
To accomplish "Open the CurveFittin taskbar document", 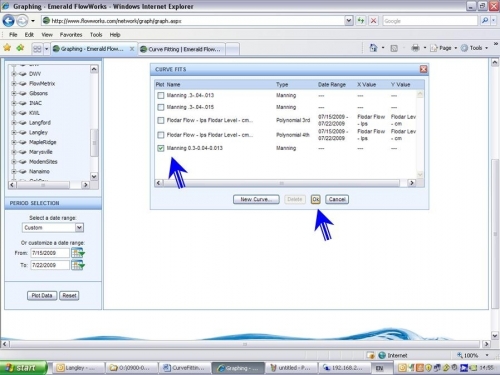I will (185, 368).
